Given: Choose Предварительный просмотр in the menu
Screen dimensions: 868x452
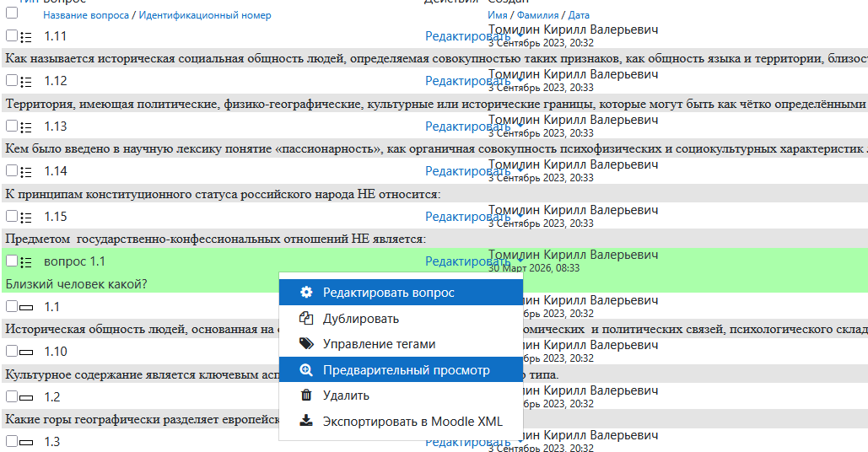Looking at the screenshot, I should pyautogui.click(x=401, y=370).
